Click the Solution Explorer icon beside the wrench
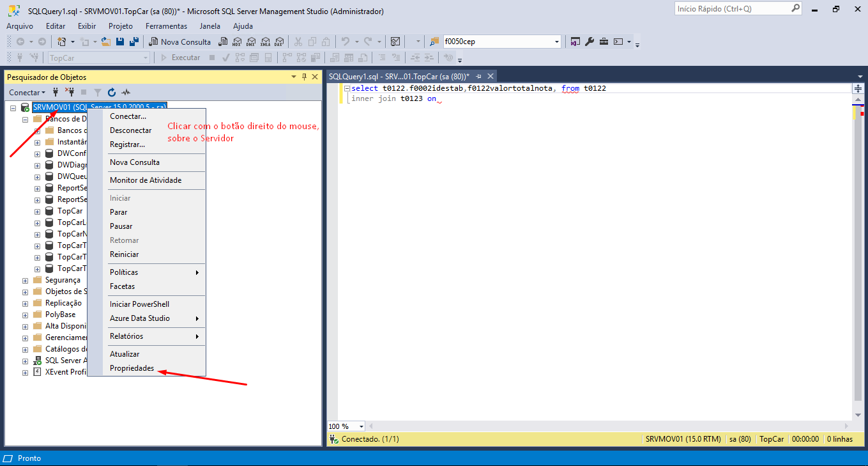The width and height of the screenshot is (868, 466). [575, 42]
